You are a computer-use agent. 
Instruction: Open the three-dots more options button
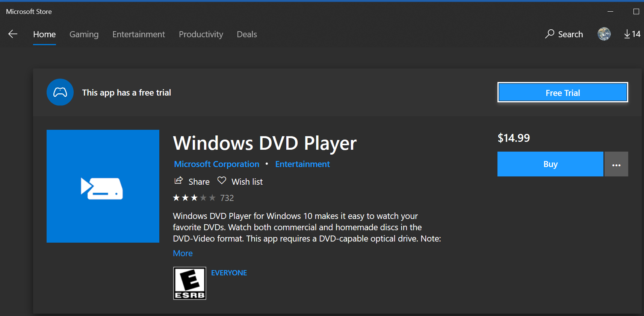pos(616,164)
